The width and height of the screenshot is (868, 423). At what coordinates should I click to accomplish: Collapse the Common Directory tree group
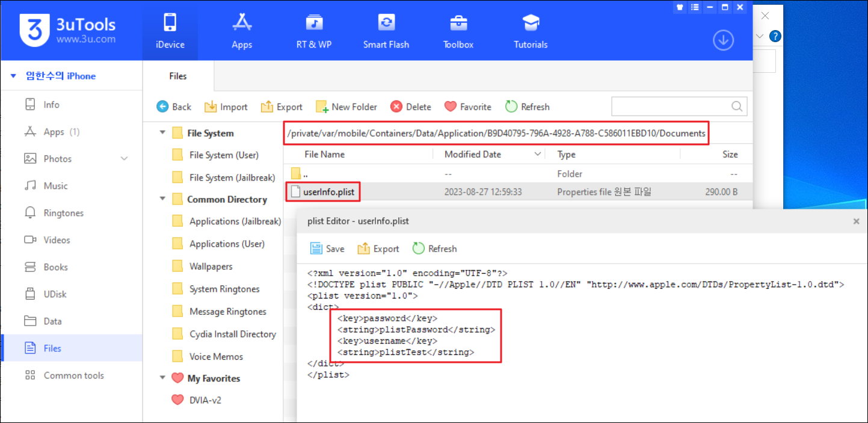pos(162,199)
